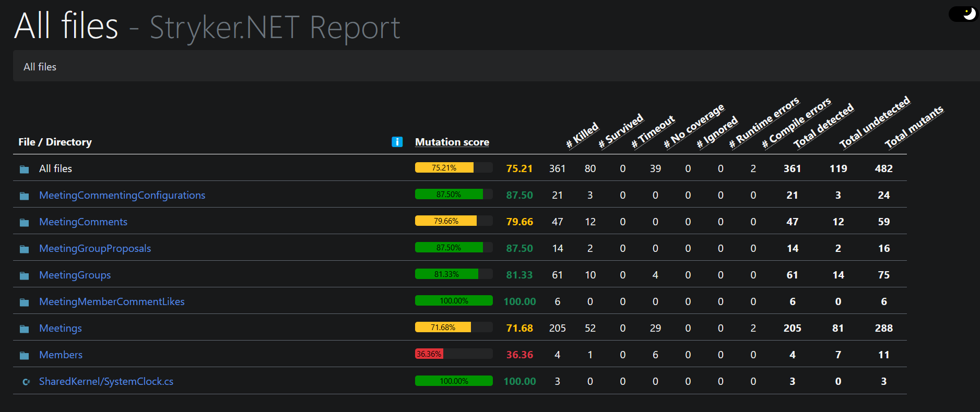The image size is (980, 412).
Task: Click the MeetingGroupProposals folder icon
Action: [24, 249]
